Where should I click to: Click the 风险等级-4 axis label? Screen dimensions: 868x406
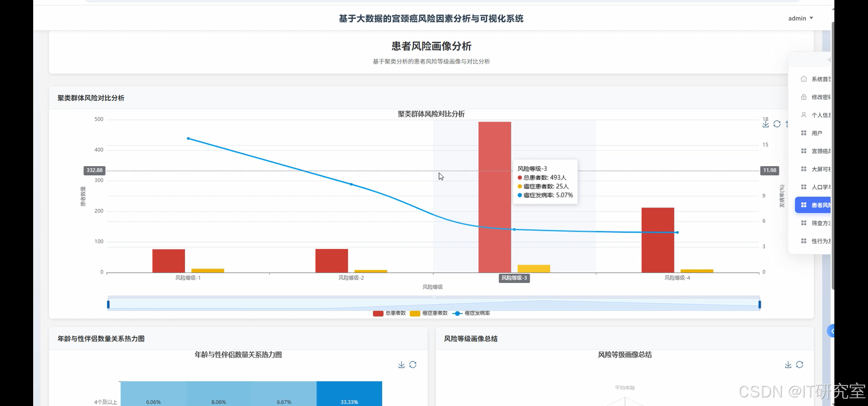tap(677, 278)
